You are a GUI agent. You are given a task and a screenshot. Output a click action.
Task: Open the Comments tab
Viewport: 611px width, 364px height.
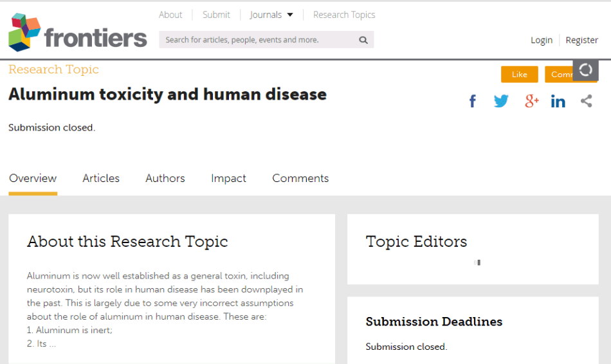[300, 179]
